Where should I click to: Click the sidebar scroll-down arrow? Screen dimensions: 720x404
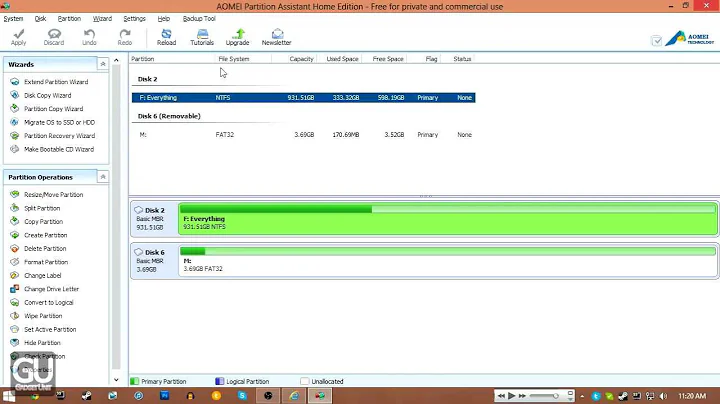click(x=116, y=380)
